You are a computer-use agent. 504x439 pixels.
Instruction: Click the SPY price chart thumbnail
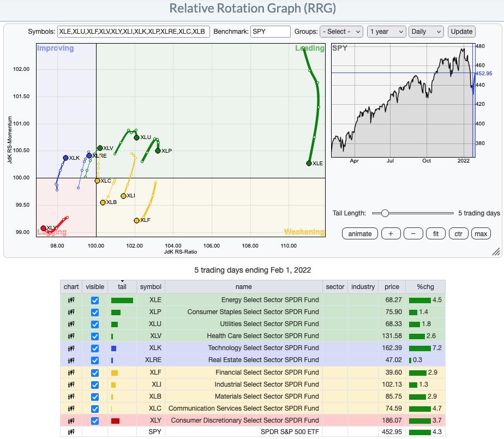pos(403,100)
